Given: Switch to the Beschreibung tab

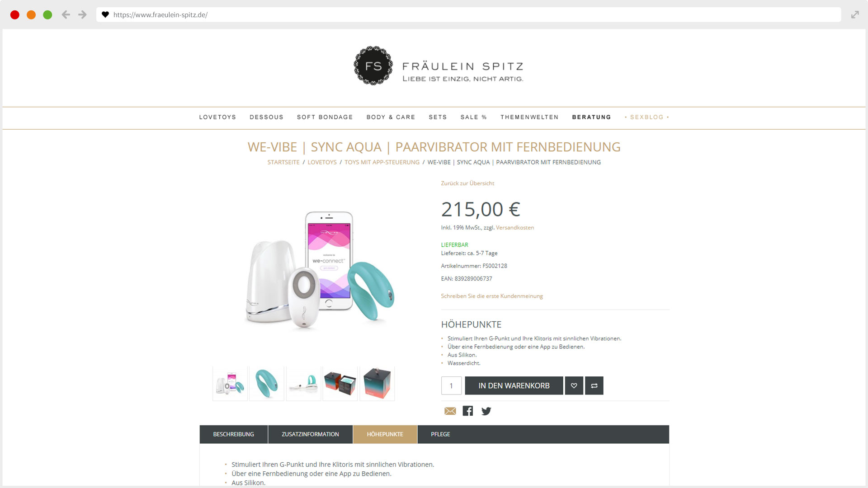Looking at the screenshot, I should [233, 434].
